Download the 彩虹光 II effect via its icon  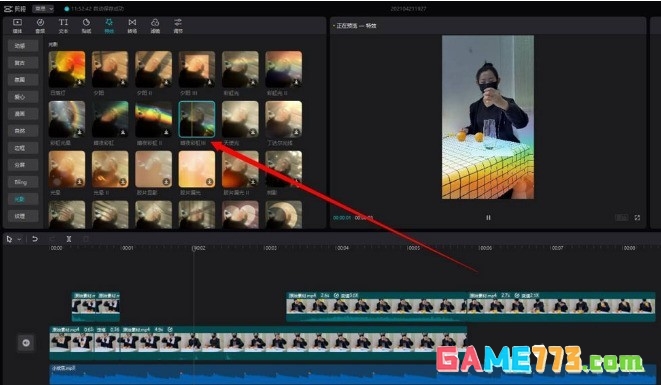click(296, 82)
